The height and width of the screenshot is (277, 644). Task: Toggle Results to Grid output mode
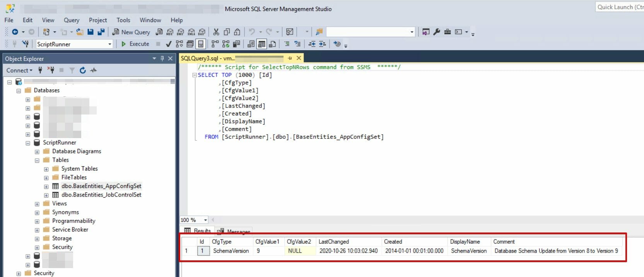(x=262, y=44)
